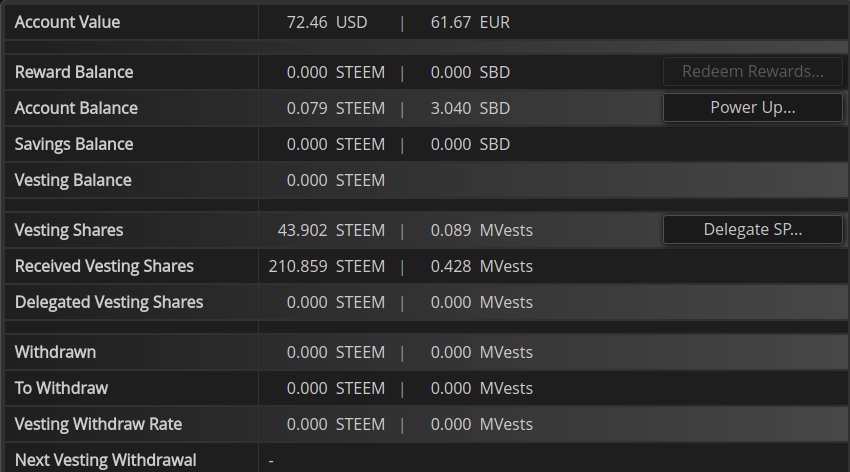Viewport: 850px width, 472px height.
Task: Select the Received Vesting Shares label
Action: [x=104, y=266]
